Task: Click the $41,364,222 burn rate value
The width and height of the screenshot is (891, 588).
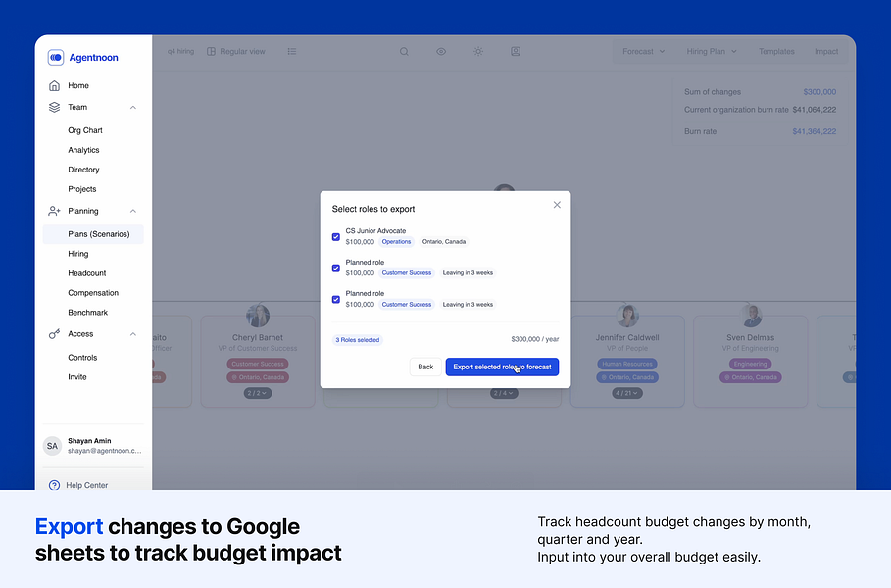Action: [x=815, y=131]
